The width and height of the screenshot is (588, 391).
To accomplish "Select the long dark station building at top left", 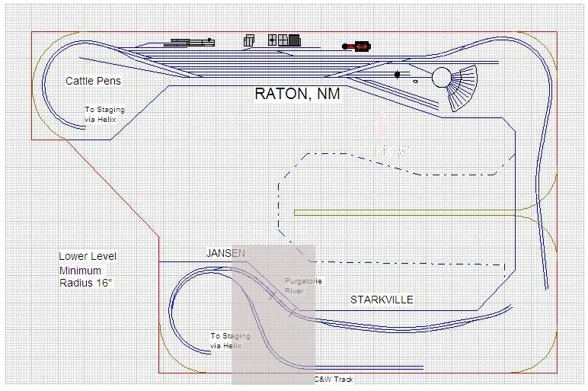I will click(x=190, y=41).
